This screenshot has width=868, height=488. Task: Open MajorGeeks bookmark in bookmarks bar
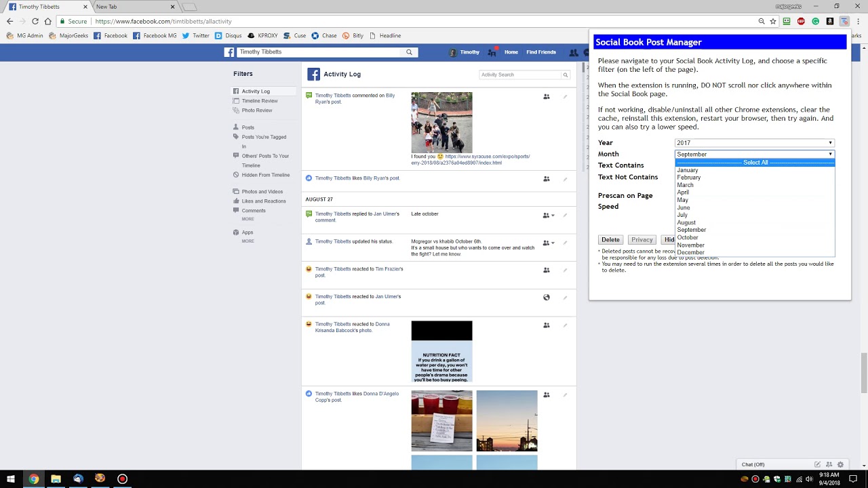coord(68,36)
